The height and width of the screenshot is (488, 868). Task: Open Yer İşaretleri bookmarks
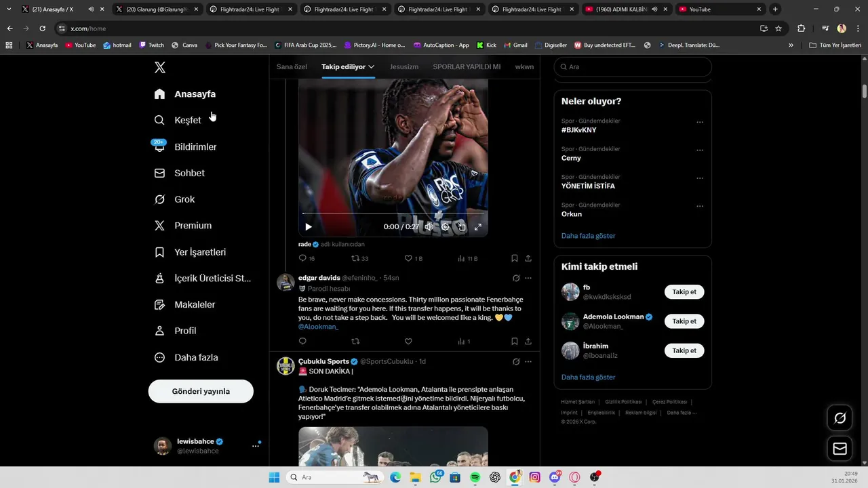(x=190, y=252)
